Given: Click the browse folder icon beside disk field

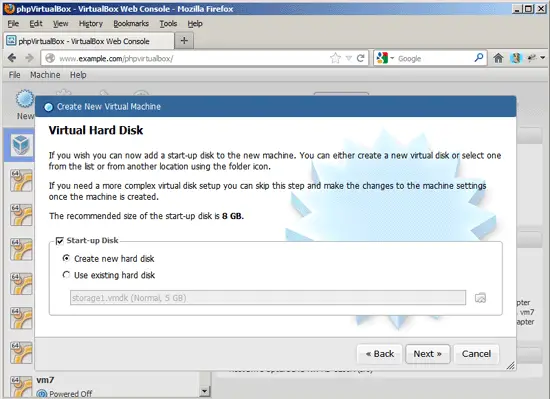Looking at the screenshot, I should (480, 298).
